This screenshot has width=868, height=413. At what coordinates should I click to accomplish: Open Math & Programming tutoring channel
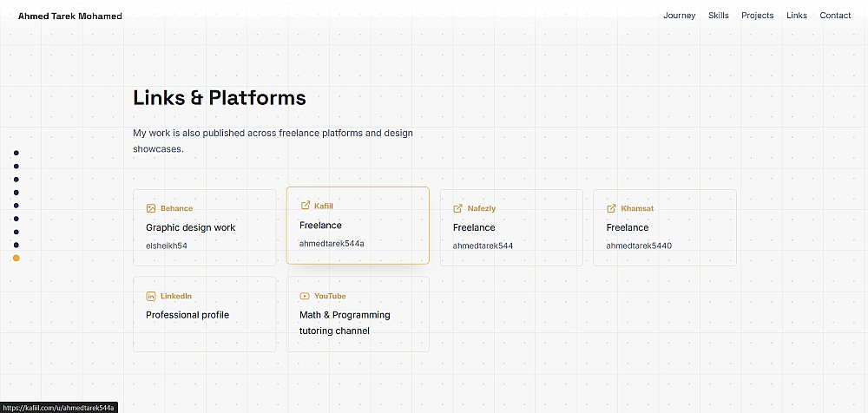[358, 314]
